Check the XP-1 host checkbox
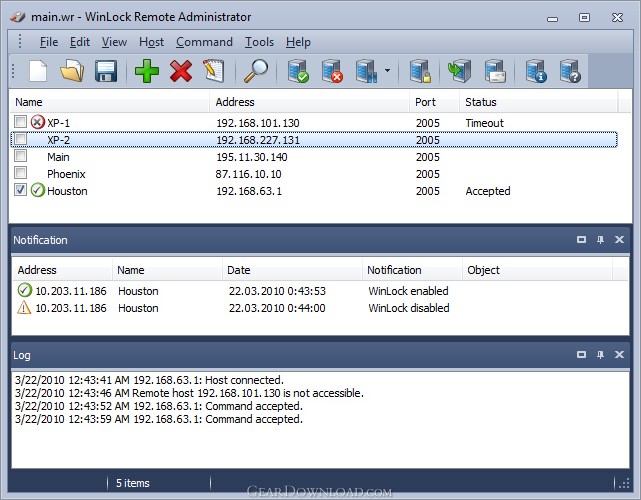This screenshot has width=641, height=500. coord(20,122)
